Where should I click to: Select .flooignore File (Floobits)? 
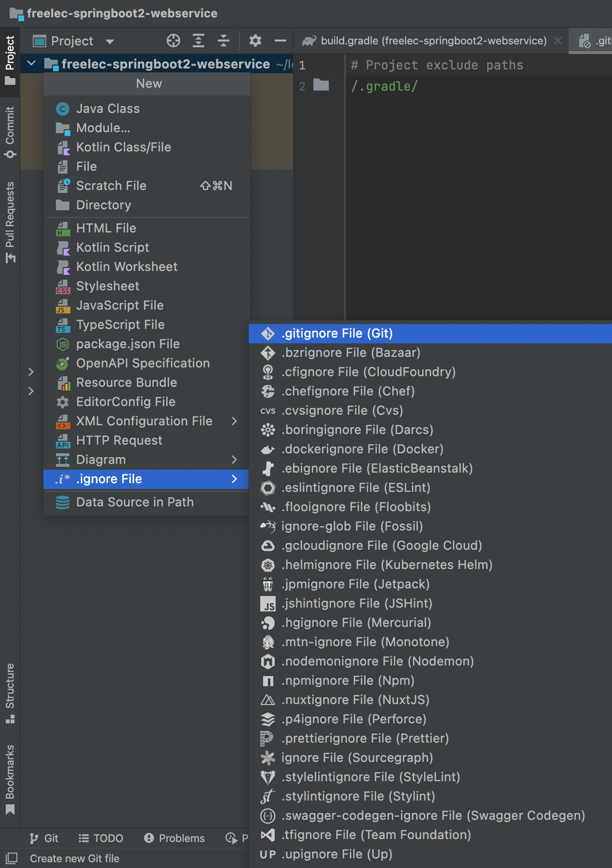coord(430,507)
